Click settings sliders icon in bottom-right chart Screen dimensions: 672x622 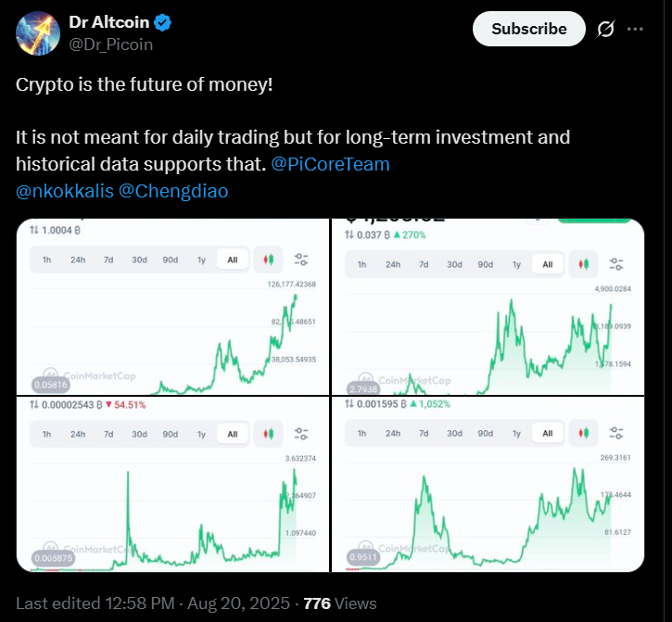click(616, 433)
